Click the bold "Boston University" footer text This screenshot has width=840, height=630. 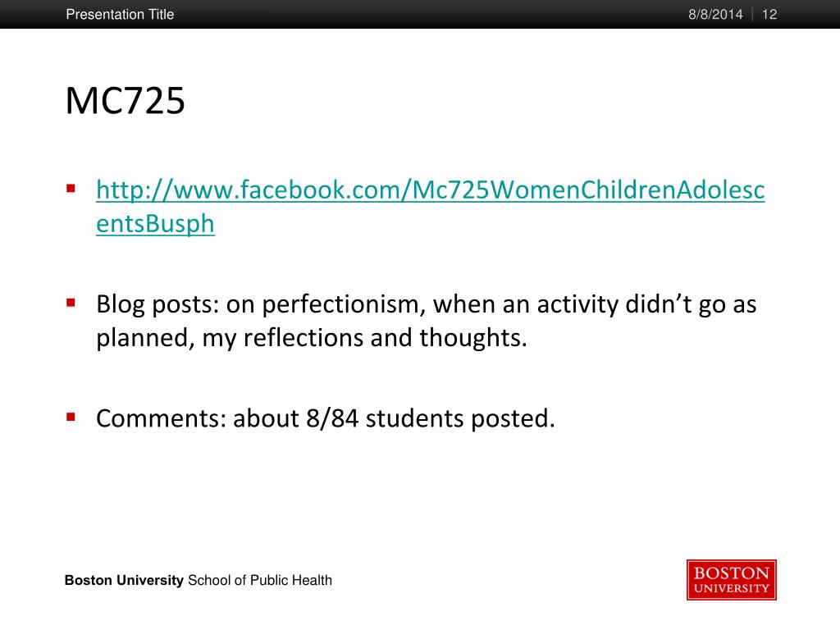coord(124,581)
